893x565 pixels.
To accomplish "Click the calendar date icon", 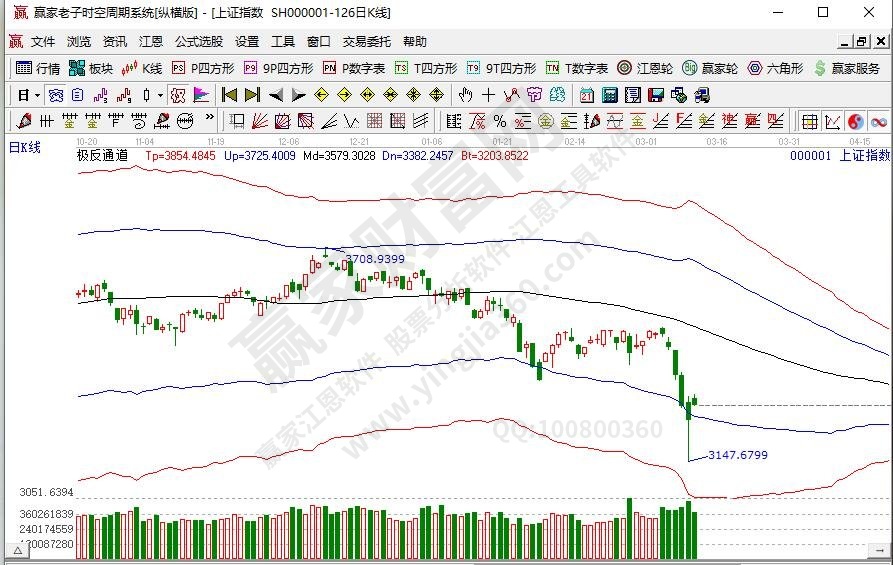I will pos(586,95).
